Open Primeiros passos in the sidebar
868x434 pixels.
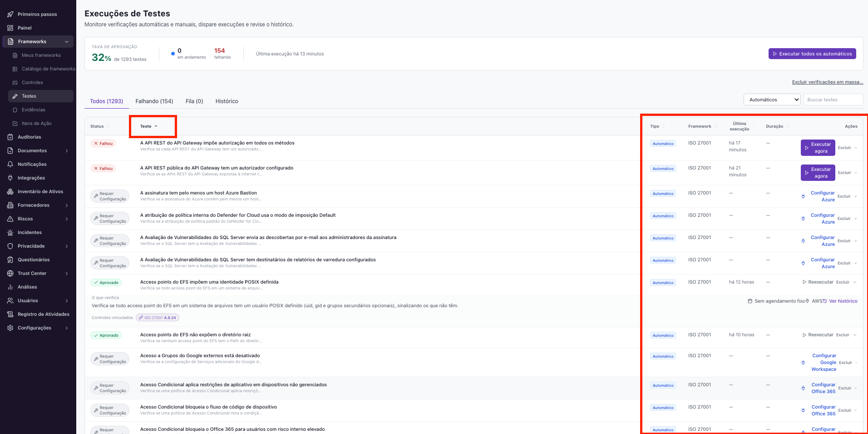[x=37, y=14]
